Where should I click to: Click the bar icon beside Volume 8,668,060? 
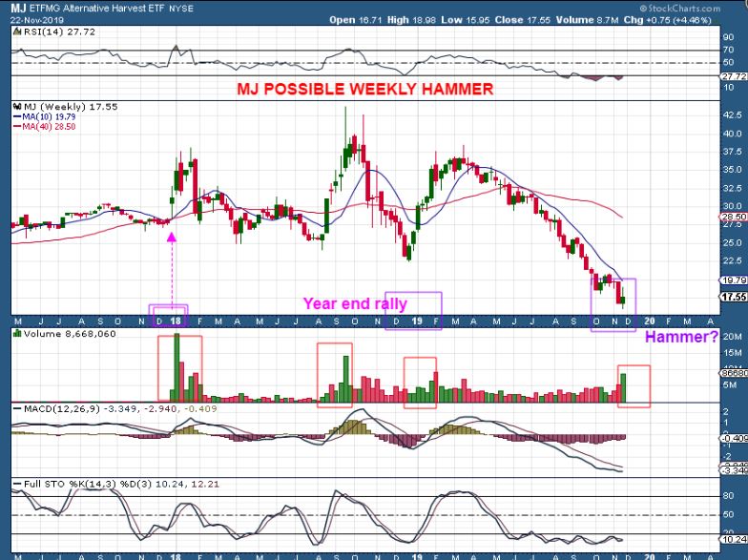coord(17,334)
